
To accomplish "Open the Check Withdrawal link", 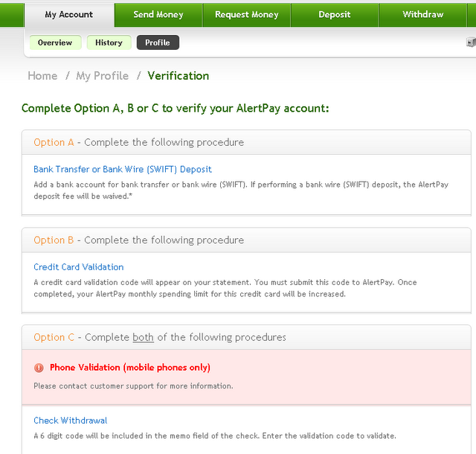I will coord(71,421).
